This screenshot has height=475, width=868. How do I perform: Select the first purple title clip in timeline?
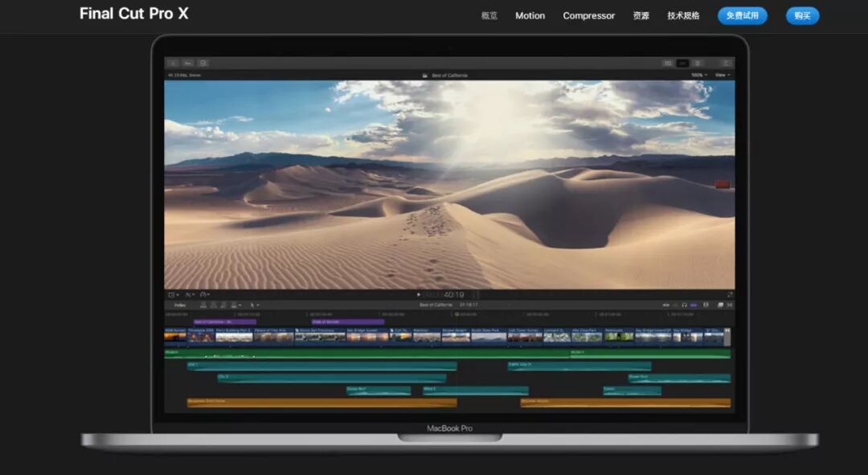[225, 321]
